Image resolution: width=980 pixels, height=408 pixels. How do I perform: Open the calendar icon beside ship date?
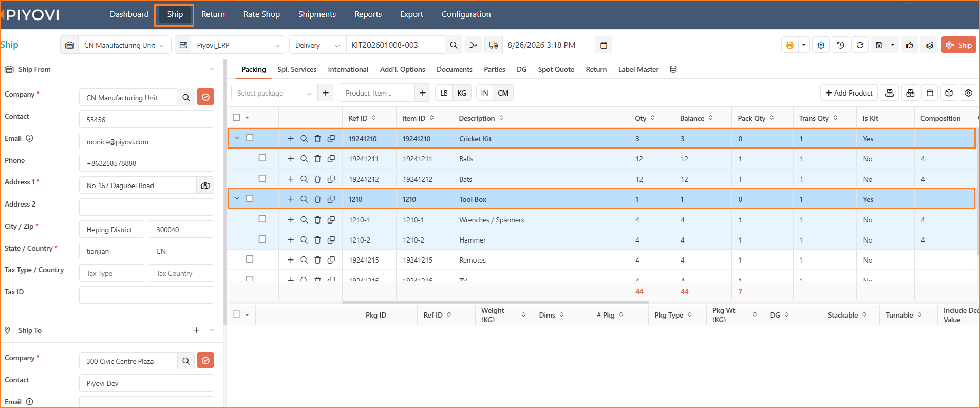604,45
